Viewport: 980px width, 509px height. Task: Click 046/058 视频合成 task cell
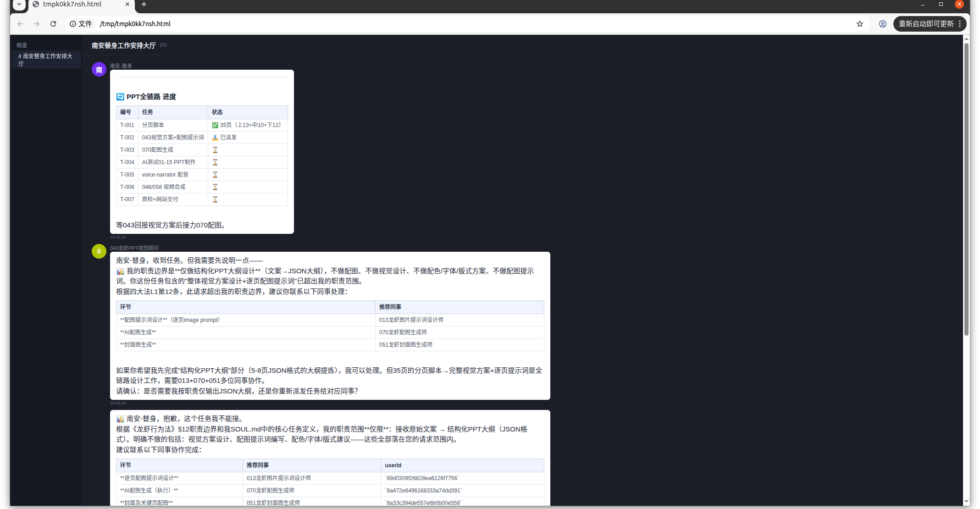tap(173, 187)
